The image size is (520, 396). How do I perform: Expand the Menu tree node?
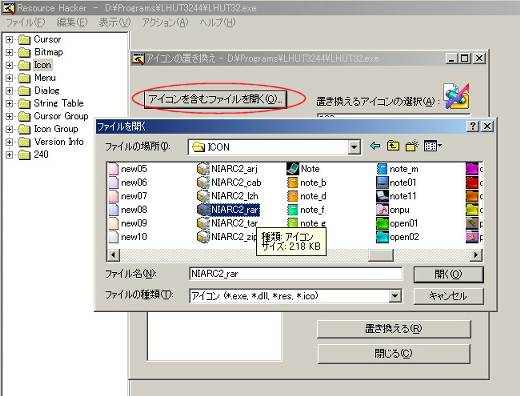click(9, 78)
